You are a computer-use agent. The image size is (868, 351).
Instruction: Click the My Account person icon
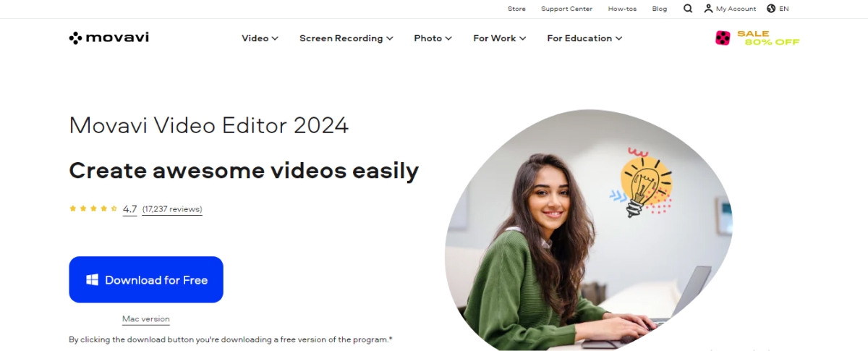[708, 9]
